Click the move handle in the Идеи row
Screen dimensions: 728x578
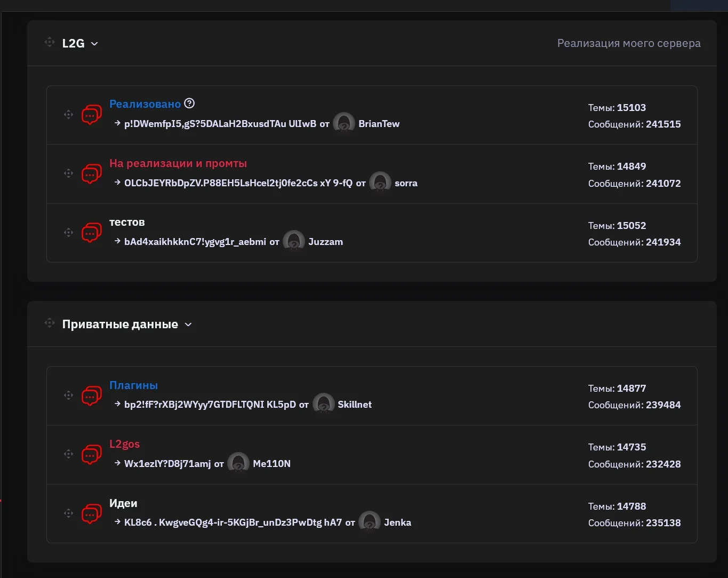(x=68, y=513)
